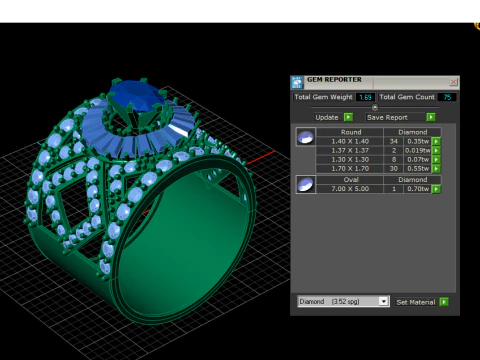This screenshot has width=480, height=360.
Task: Click the Update green arrow button
Action: [348, 117]
